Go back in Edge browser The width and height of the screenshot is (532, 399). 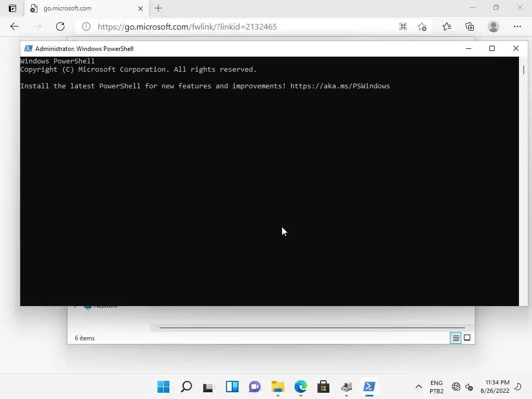click(14, 26)
